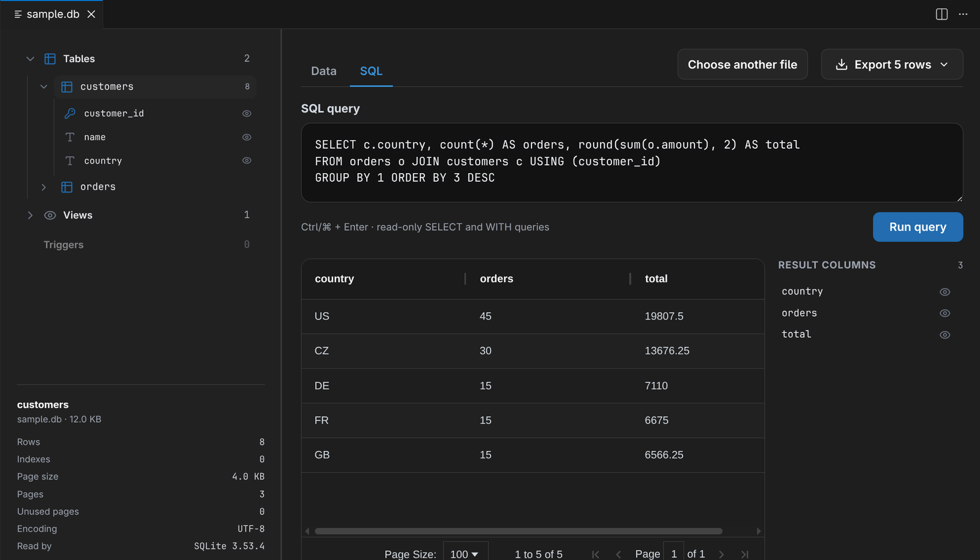
Task: Click inside the SQL query editor
Action: [x=632, y=162]
